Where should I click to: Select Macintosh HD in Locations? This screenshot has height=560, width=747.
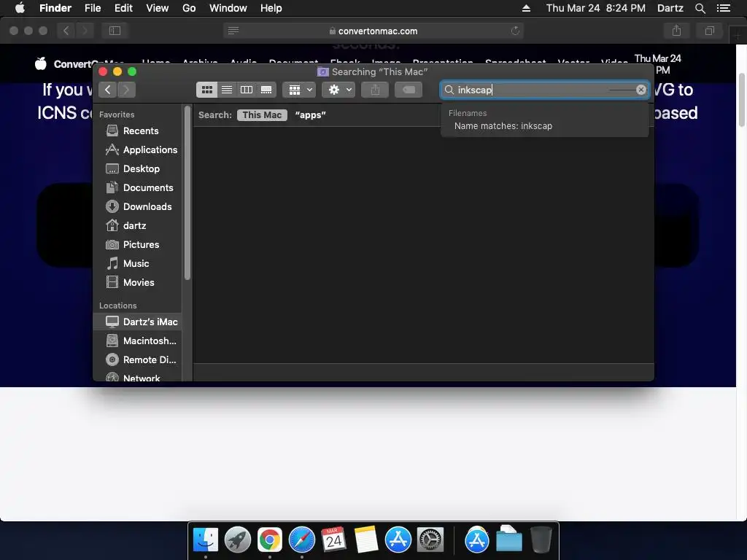tap(138, 341)
